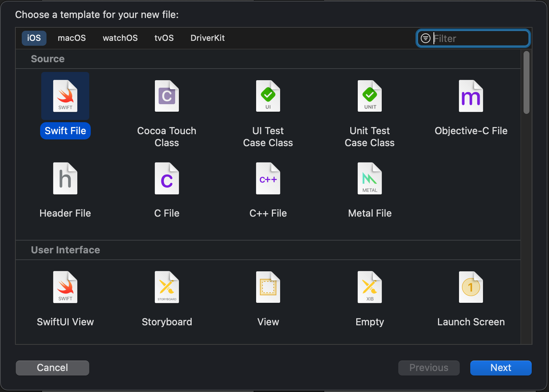Image resolution: width=549 pixels, height=392 pixels.
Task: Select the Storyboard template icon
Action: pyautogui.click(x=167, y=287)
